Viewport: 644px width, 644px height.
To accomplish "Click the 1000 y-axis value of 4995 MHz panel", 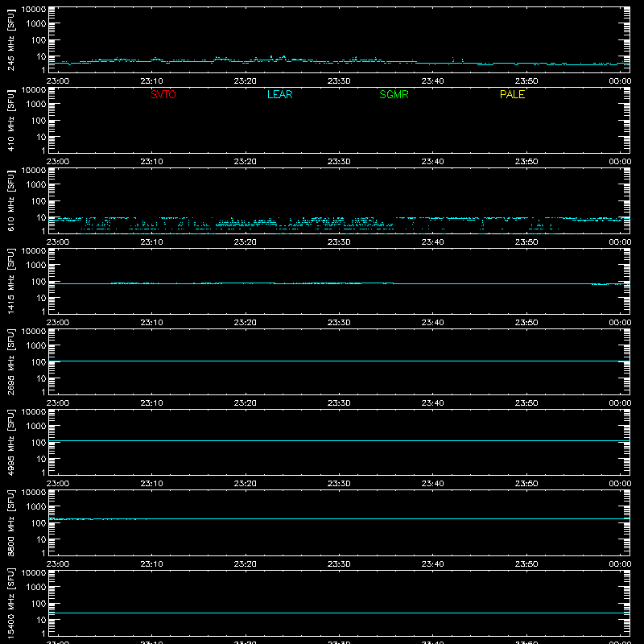I will (x=36, y=426).
